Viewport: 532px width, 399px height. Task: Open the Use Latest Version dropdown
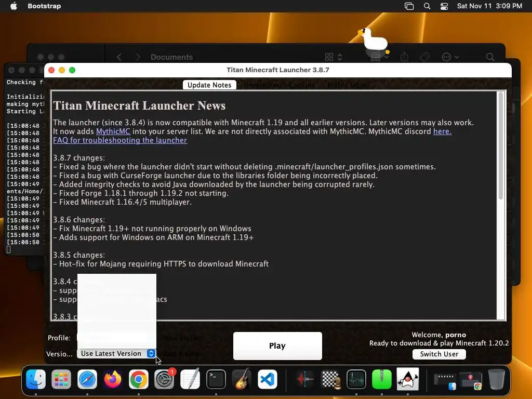(x=116, y=353)
